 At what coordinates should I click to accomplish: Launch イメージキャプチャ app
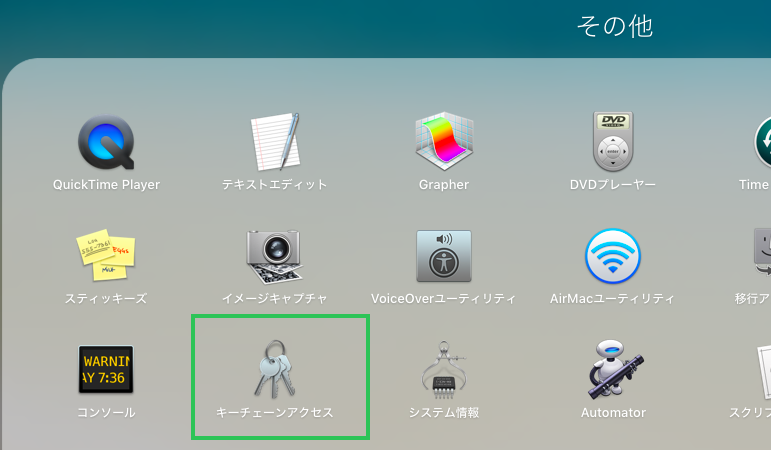click(274, 256)
